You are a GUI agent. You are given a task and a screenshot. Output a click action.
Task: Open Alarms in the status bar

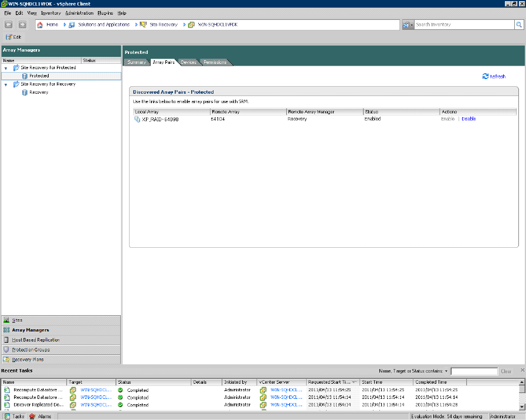coord(41,416)
